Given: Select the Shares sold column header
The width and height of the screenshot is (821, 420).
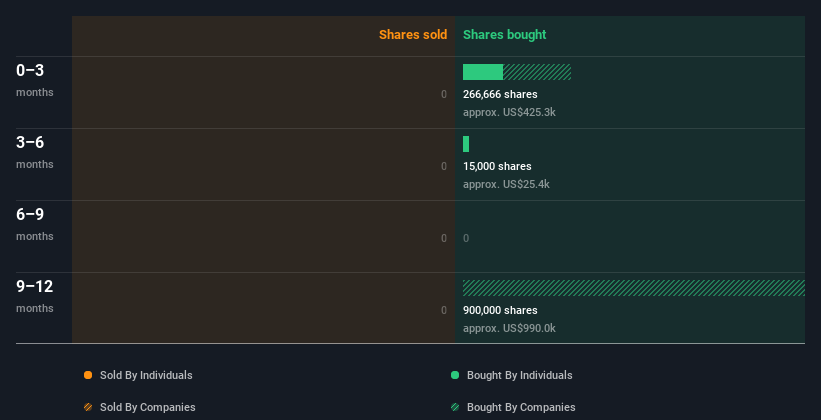Looking at the screenshot, I should coord(413,35).
